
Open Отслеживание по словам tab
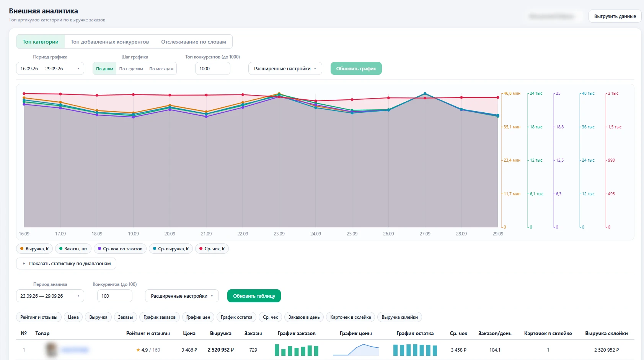tap(194, 42)
